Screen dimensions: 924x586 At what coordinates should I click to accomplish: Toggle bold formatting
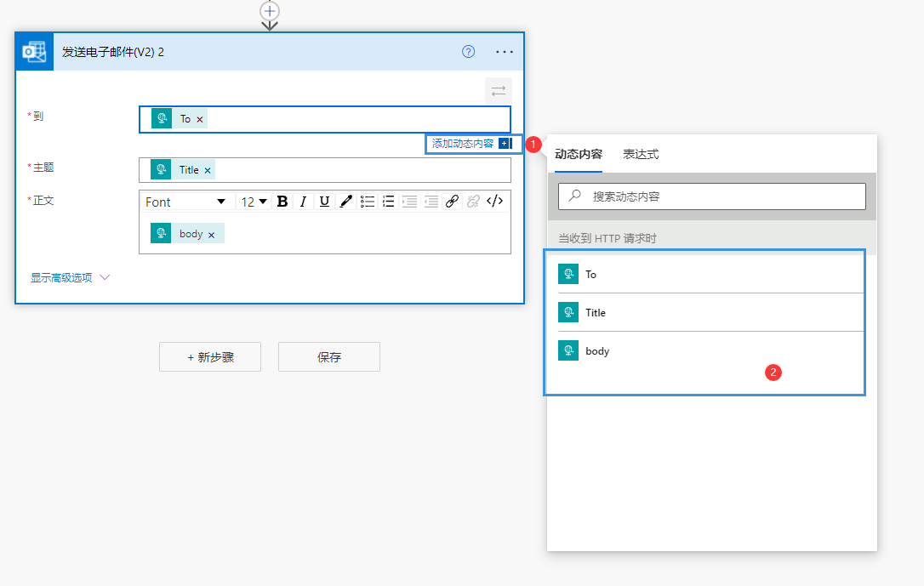click(x=282, y=202)
